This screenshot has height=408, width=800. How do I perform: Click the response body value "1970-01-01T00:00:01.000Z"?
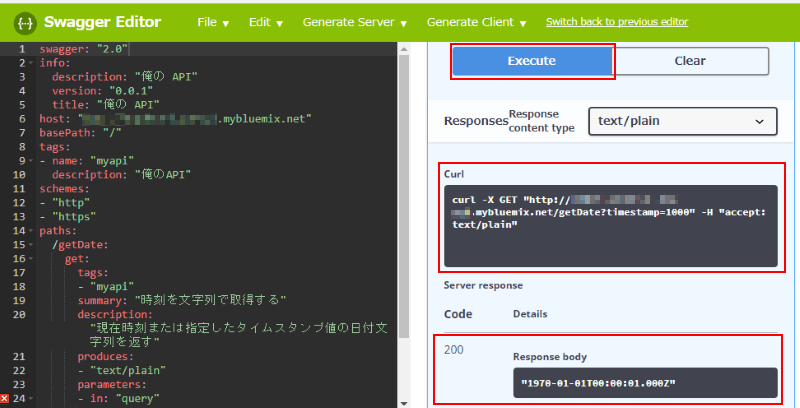pos(598,383)
